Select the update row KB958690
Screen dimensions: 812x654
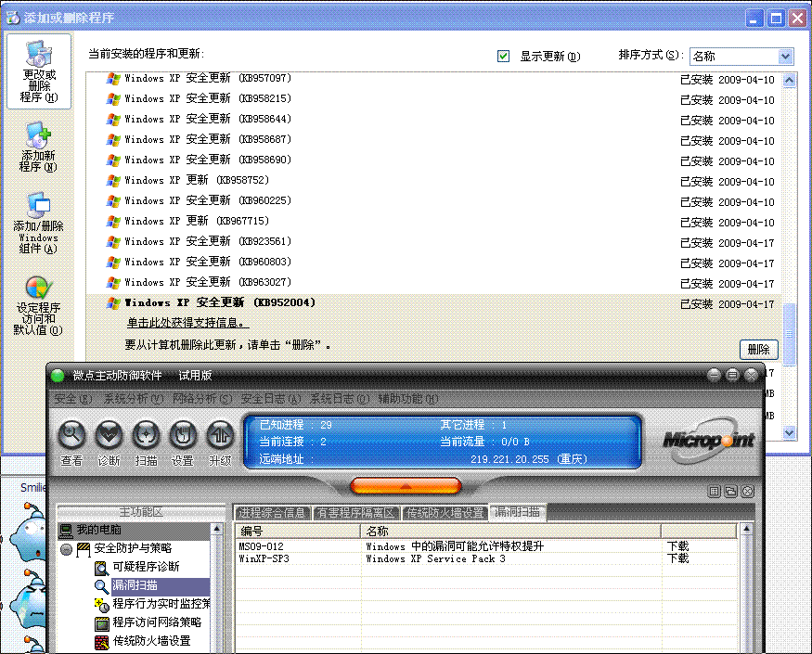click(434, 160)
